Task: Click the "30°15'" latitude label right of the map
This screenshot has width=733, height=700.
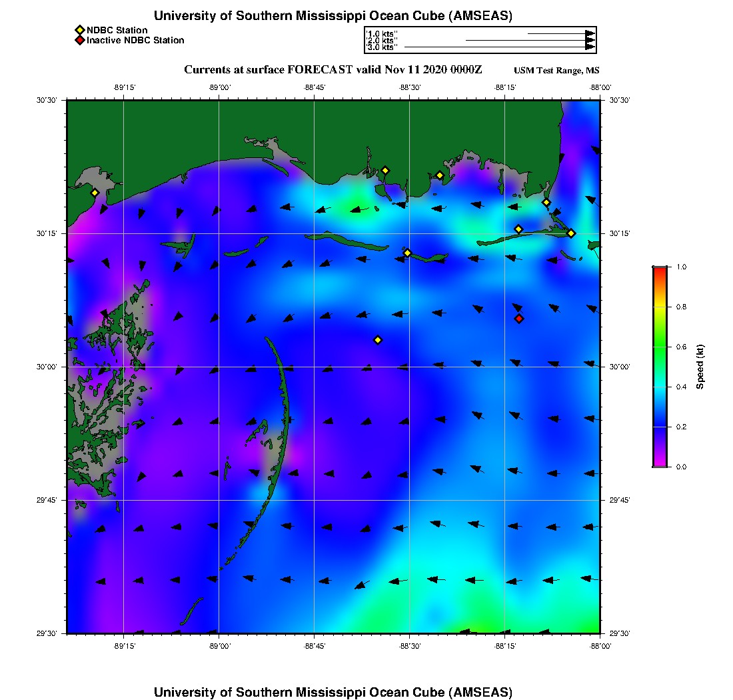Action: click(x=620, y=233)
